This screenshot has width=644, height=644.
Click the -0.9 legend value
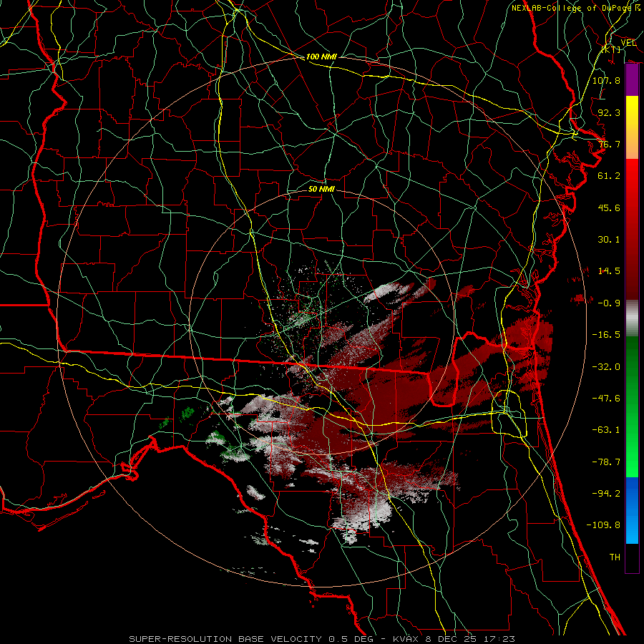(609, 303)
